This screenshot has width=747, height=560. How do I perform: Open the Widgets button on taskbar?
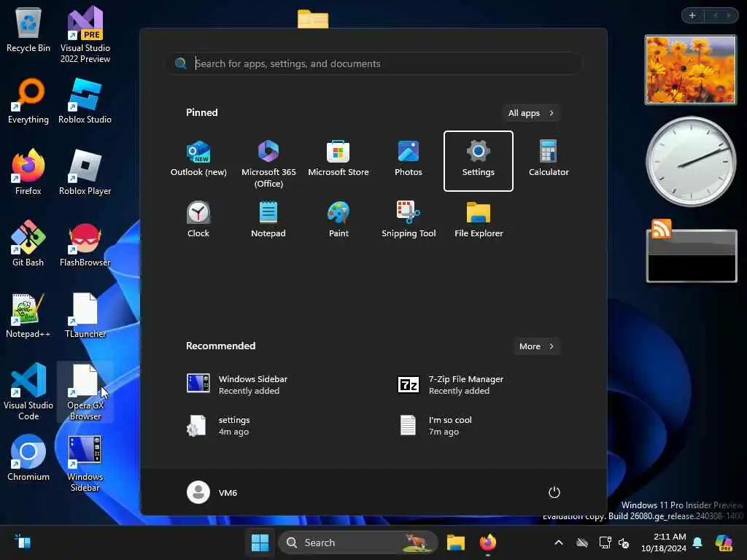(x=23, y=542)
